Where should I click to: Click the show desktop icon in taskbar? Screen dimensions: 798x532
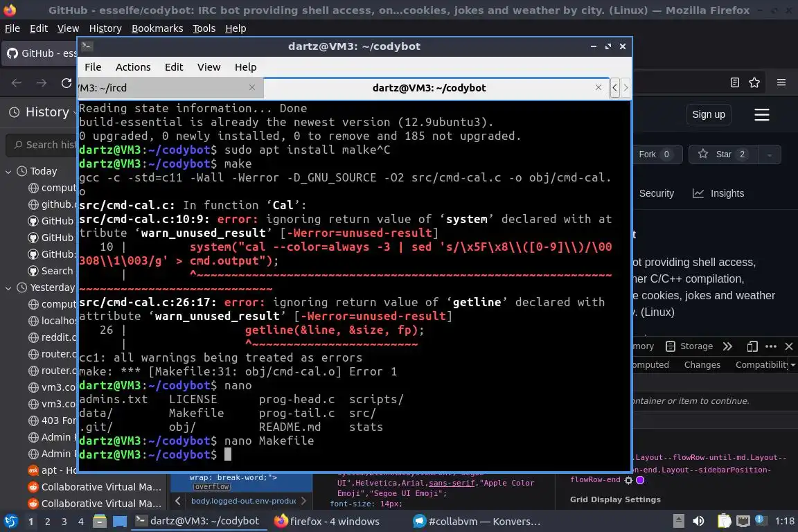120,522
